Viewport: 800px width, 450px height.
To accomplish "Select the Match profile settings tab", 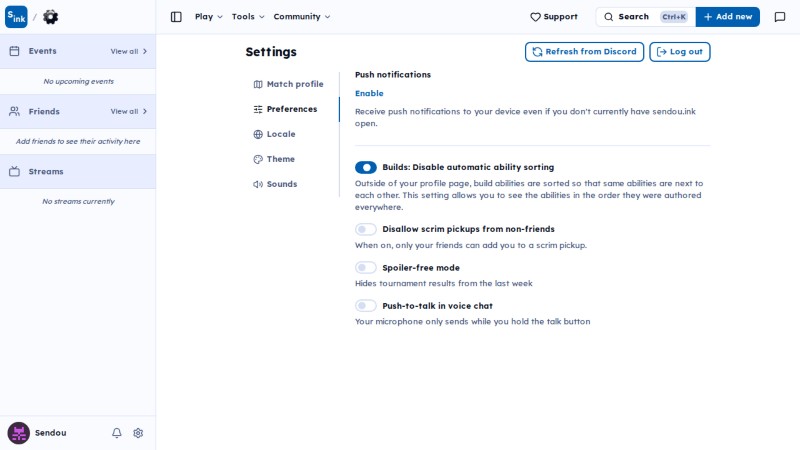I will (289, 84).
